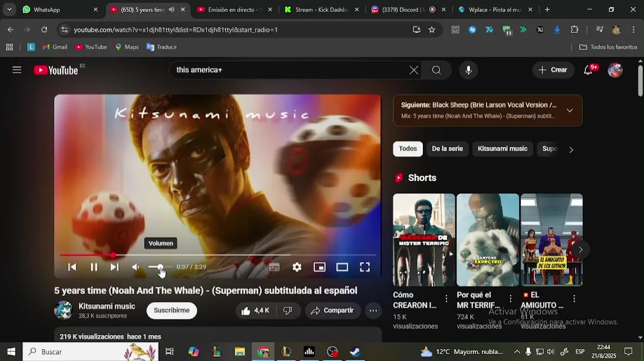Select the De la serie chip
The image size is (644, 361).
click(x=447, y=149)
